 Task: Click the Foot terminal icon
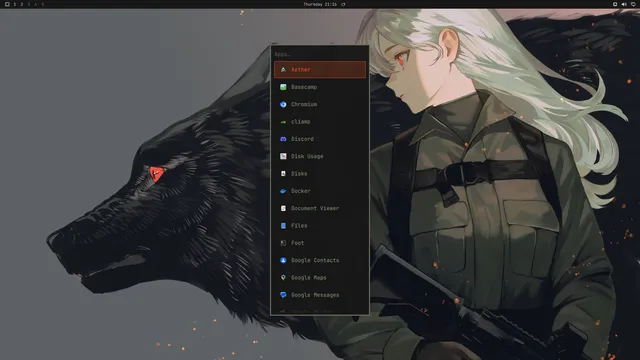coord(283,243)
